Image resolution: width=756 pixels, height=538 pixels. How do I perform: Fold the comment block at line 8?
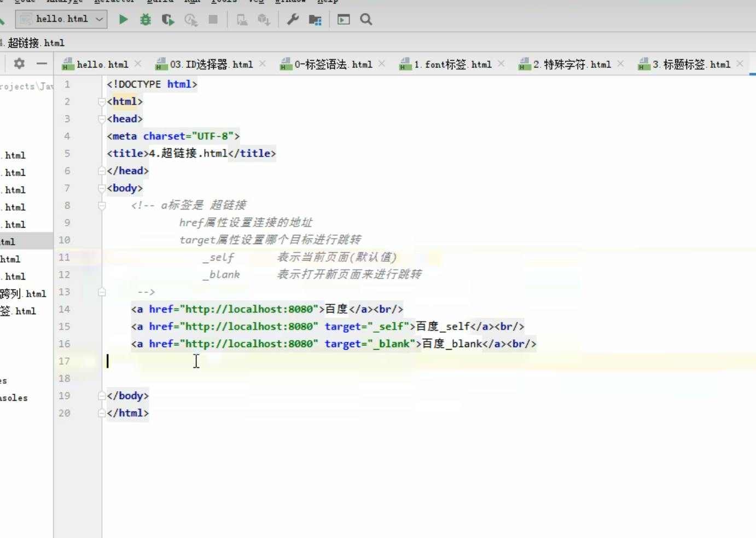(x=102, y=206)
